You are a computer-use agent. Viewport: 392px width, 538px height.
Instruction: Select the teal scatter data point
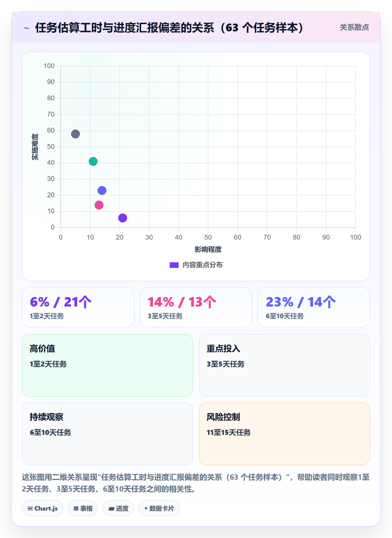pos(93,161)
